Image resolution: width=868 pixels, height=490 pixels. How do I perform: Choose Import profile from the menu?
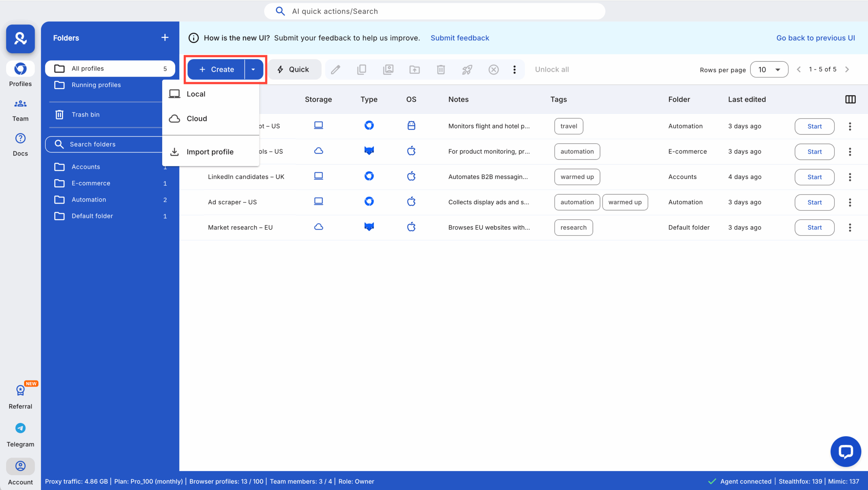point(210,152)
